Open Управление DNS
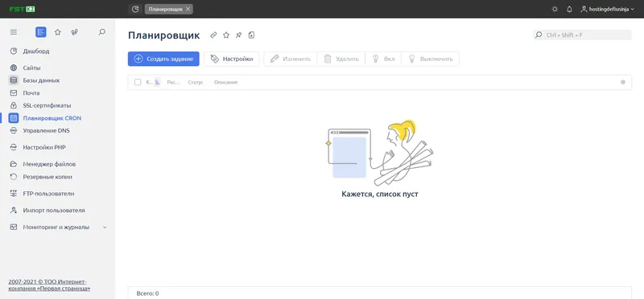Screen dimensions: 644x299 click(47, 131)
